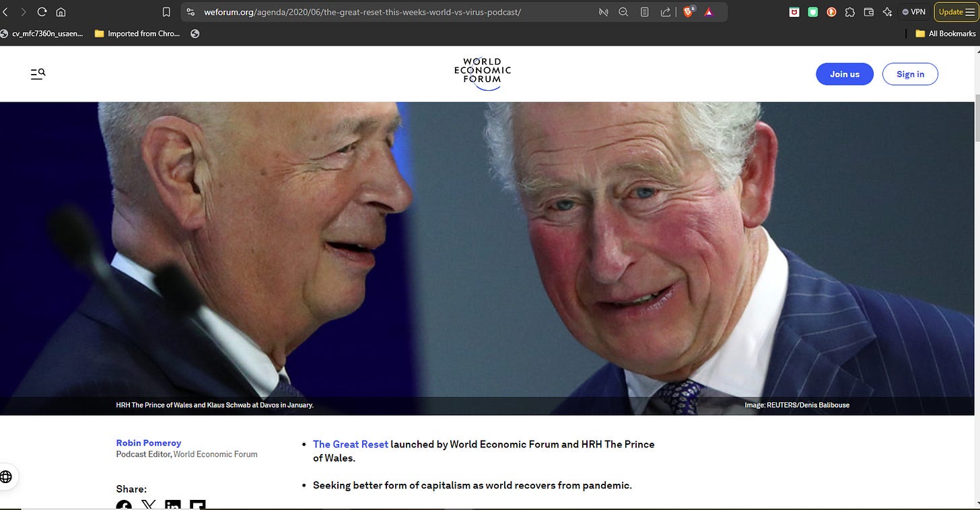The width and height of the screenshot is (980, 510).
Task: Open Brave Shields lion icon
Action: [688, 11]
